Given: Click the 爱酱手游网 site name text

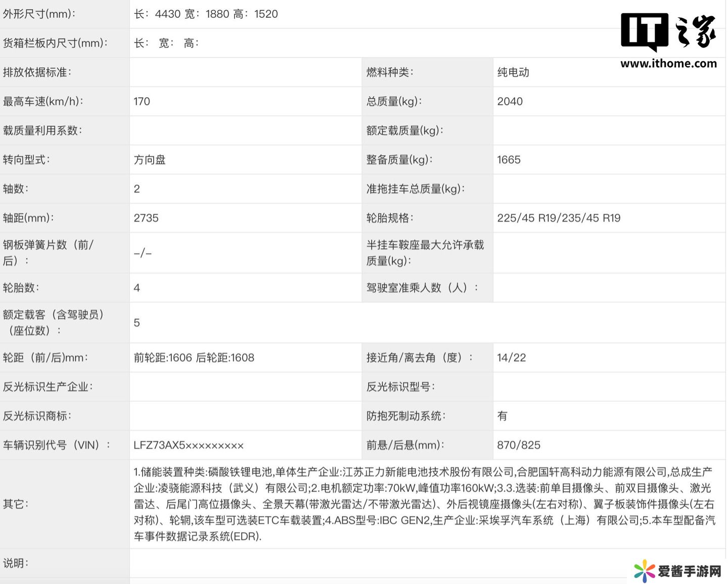Looking at the screenshot, I should (689, 571).
